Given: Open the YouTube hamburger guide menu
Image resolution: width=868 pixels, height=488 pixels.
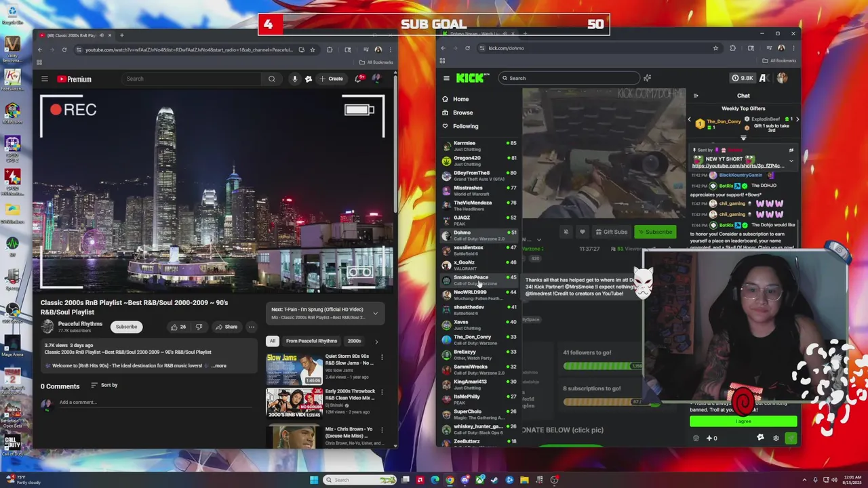Looking at the screenshot, I should click(x=44, y=79).
